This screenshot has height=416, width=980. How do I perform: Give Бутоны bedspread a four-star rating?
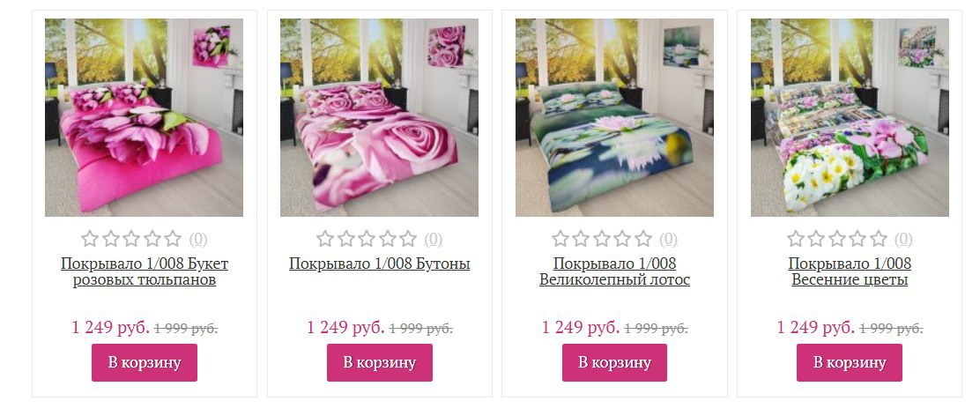click(x=388, y=238)
